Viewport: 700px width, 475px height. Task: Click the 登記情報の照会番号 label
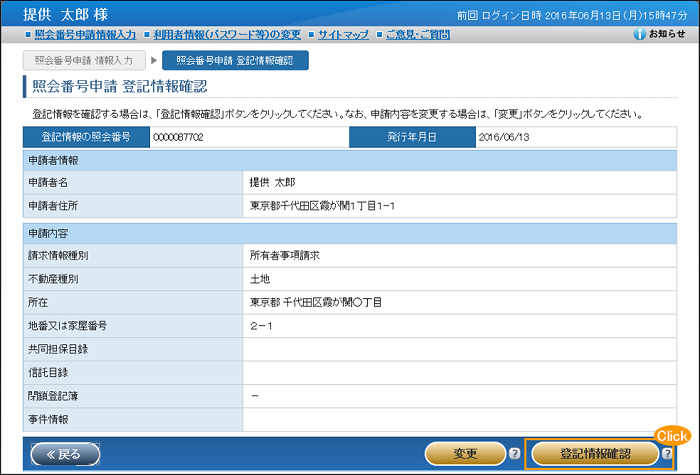point(86,137)
